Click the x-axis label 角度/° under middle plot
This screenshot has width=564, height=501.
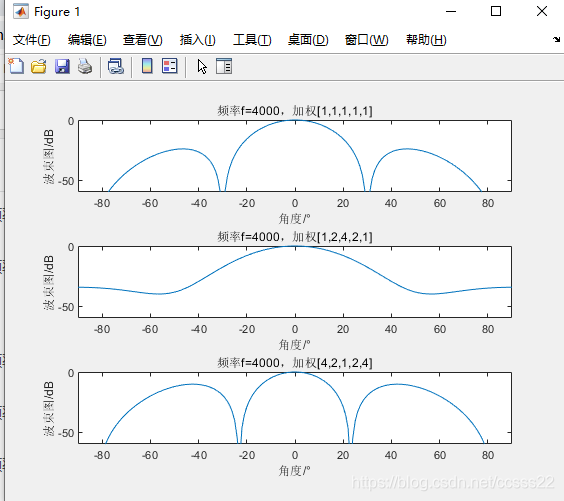[x=294, y=345]
